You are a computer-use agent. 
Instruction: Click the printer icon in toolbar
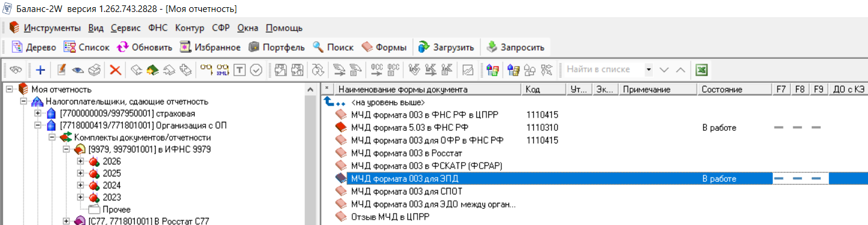(93, 70)
